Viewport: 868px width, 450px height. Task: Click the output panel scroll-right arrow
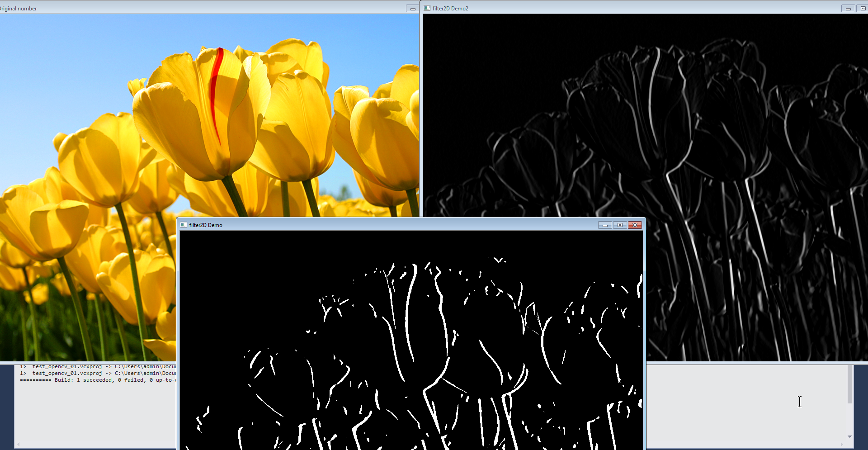pos(841,444)
